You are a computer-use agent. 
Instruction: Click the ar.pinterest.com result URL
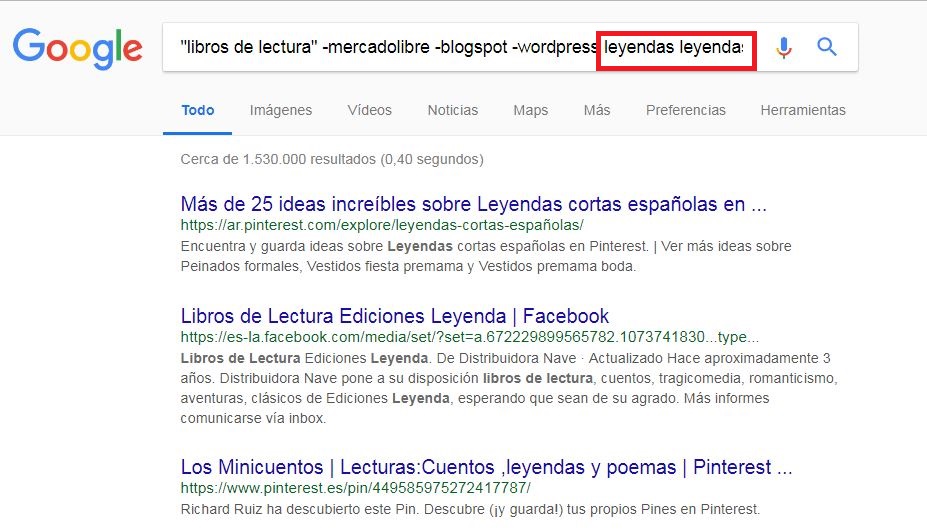(x=381, y=226)
